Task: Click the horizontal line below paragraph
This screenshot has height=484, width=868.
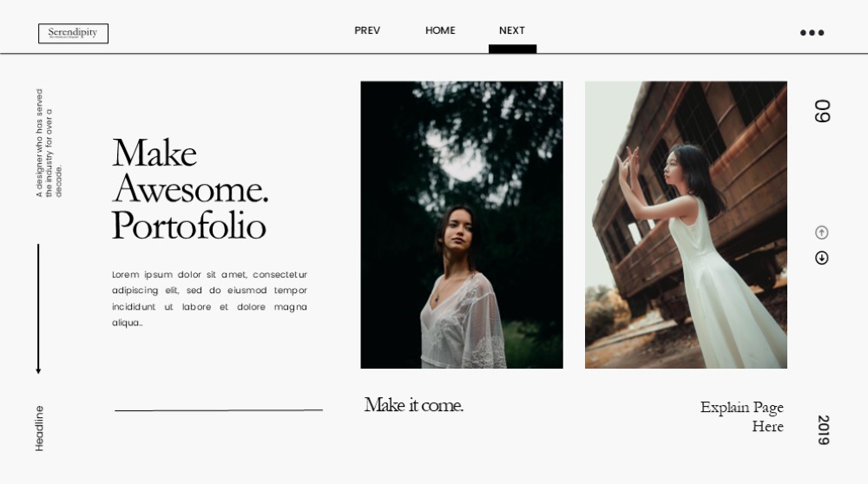Action: pos(219,410)
